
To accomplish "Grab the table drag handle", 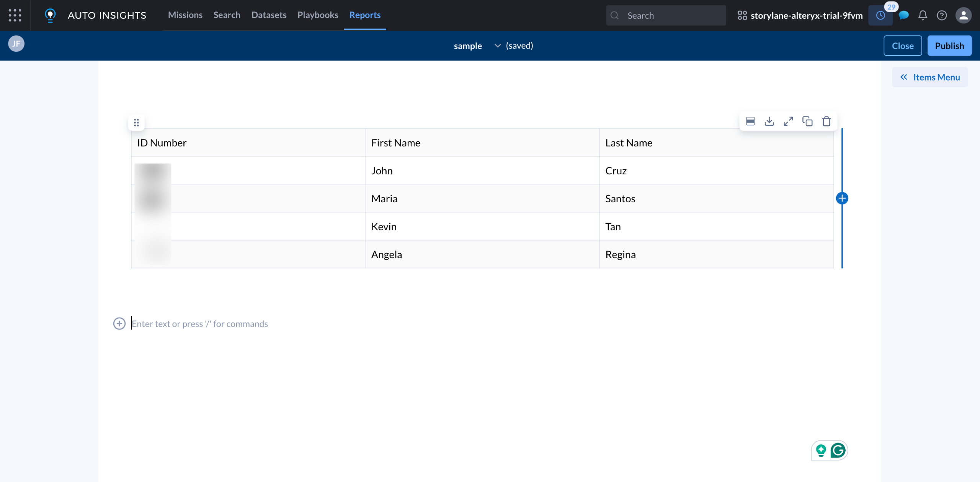I will pyautogui.click(x=136, y=123).
